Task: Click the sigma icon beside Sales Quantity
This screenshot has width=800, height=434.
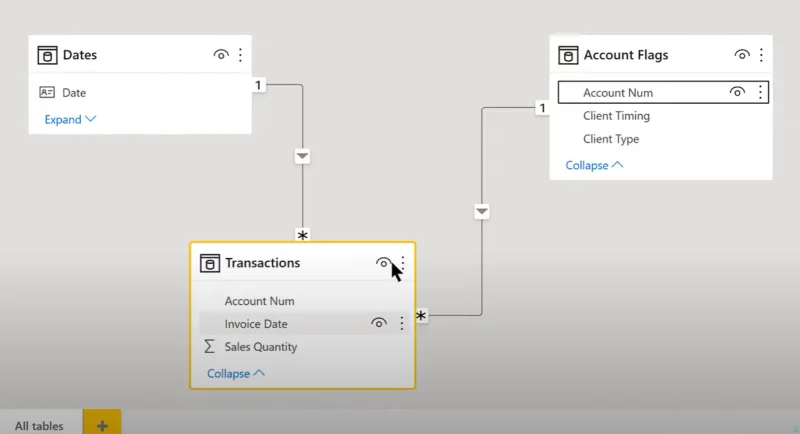Action: [x=209, y=347]
